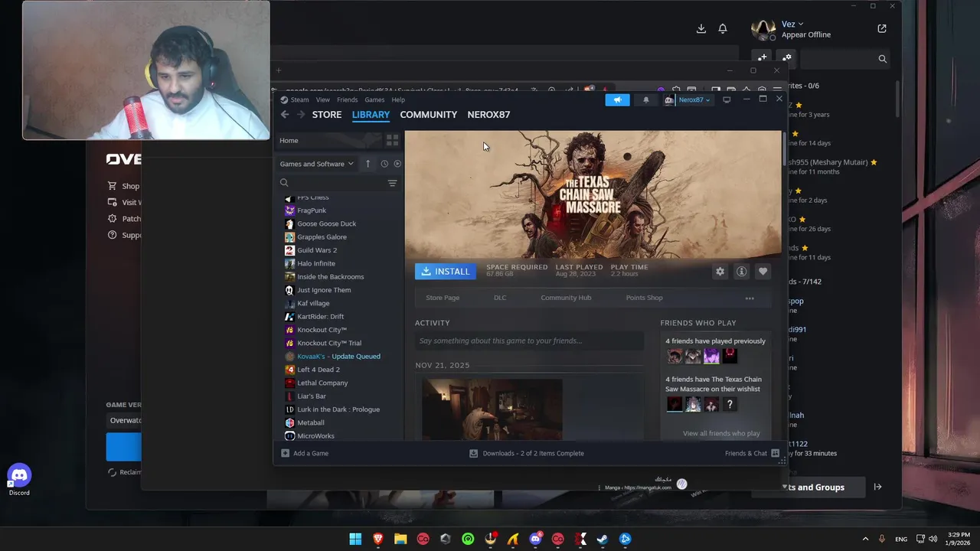Open Downloads manager icon in footer
This screenshot has width=980, height=551.
click(473, 453)
